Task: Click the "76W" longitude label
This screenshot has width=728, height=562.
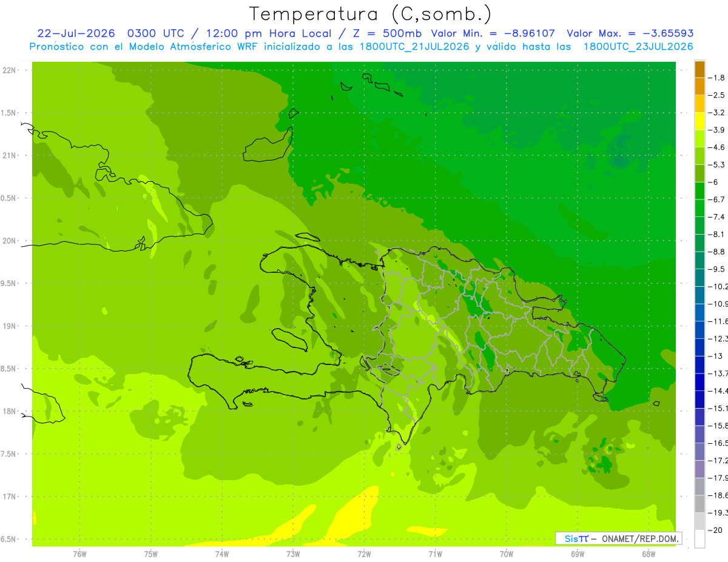Action: tap(79, 554)
